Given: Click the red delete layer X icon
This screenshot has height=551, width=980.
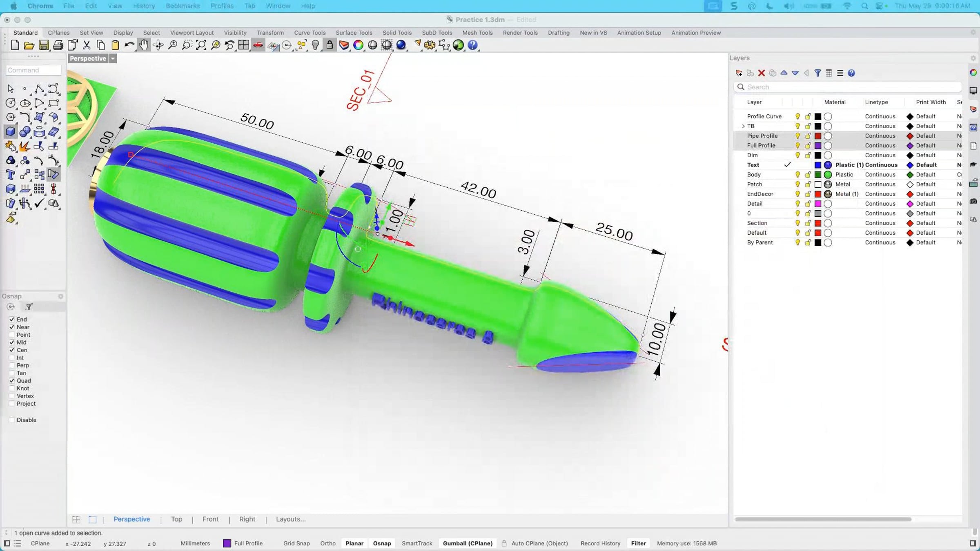Looking at the screenshot, I should (x=761, y=73).
